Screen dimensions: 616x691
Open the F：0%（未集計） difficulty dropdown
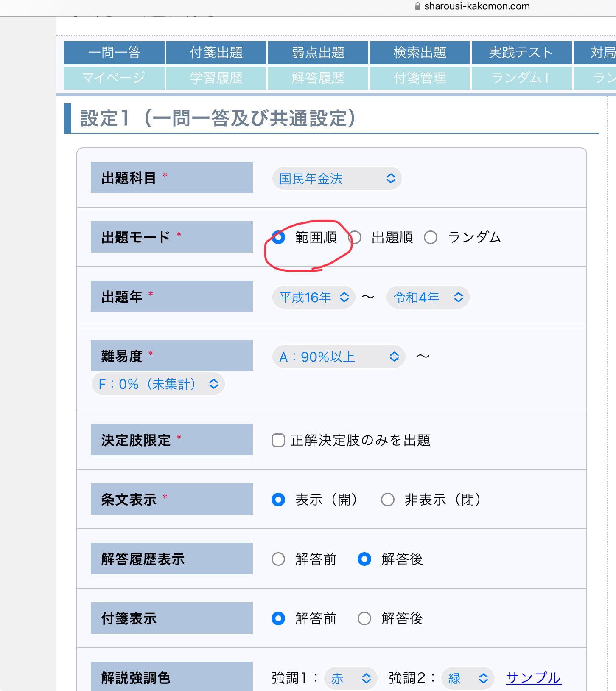pos(158,384)
